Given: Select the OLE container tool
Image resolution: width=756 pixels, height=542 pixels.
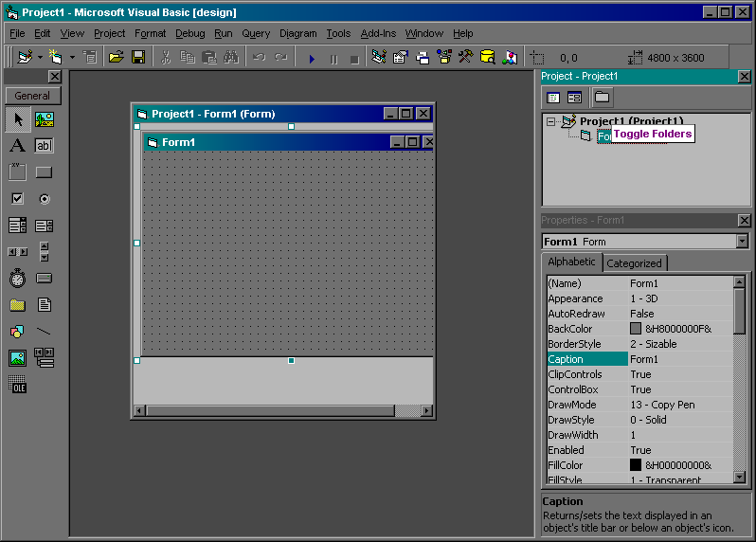Looking at the screenshot, I should 18,384.
